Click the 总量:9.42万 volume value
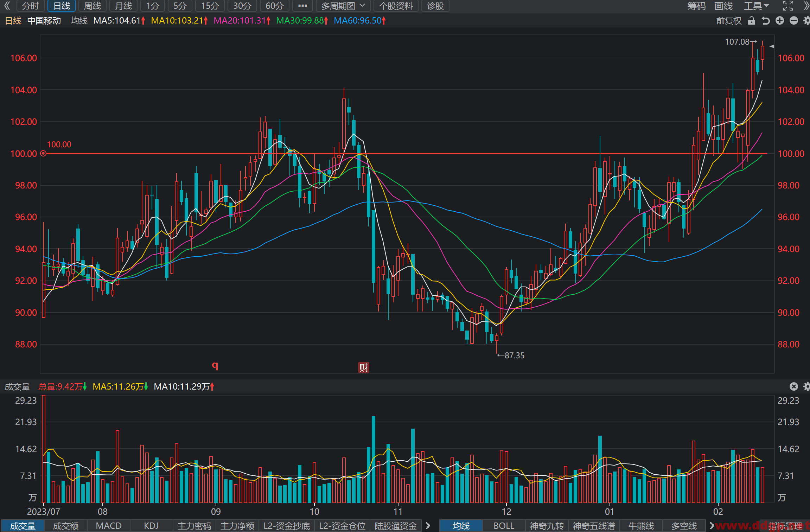810x532 pixels. click(x=63, y=387)
